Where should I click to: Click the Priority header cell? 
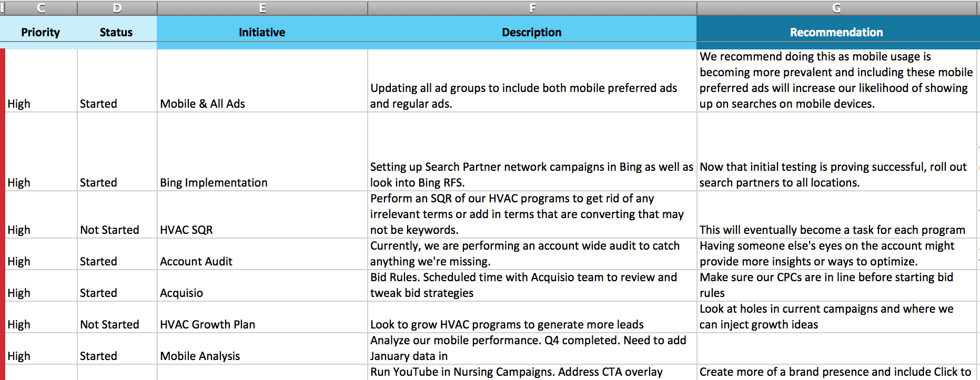coord(41,32)
